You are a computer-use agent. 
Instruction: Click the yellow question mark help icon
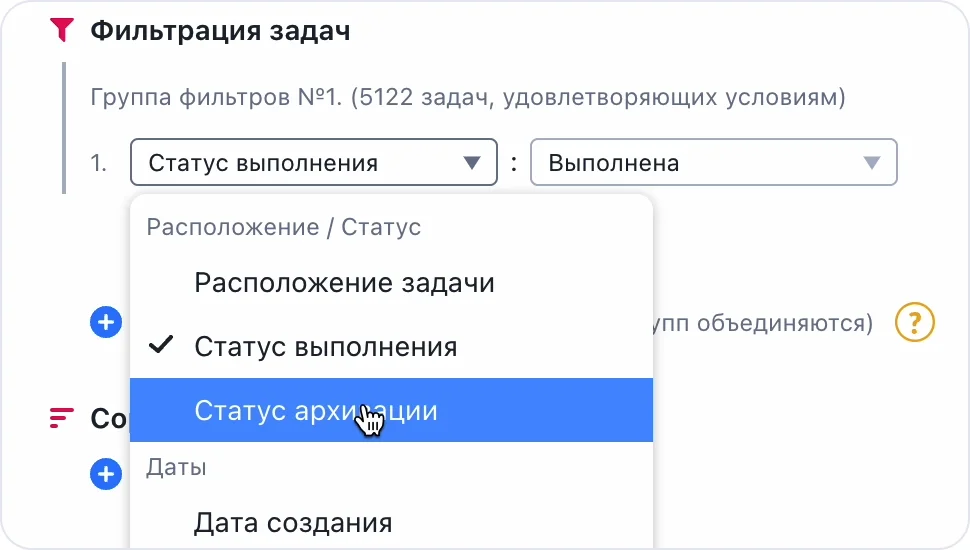[x=914, y=323]
